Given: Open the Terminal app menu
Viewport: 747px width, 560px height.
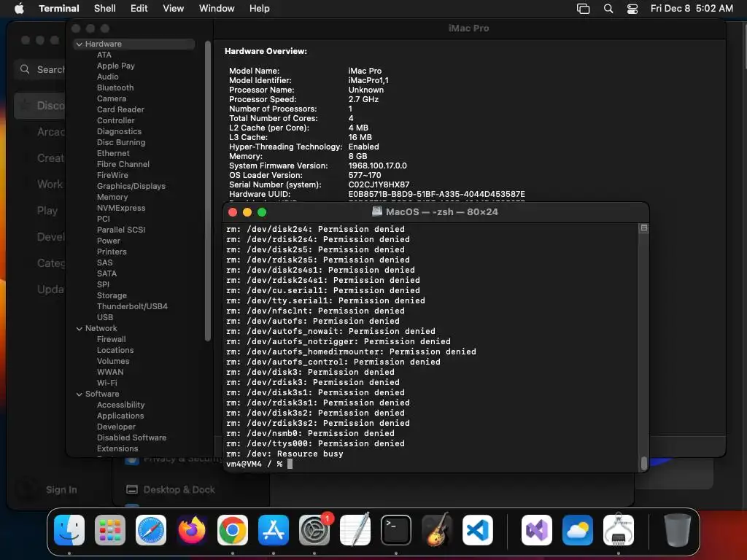Looking at the screenshot, I should [59, 8].
